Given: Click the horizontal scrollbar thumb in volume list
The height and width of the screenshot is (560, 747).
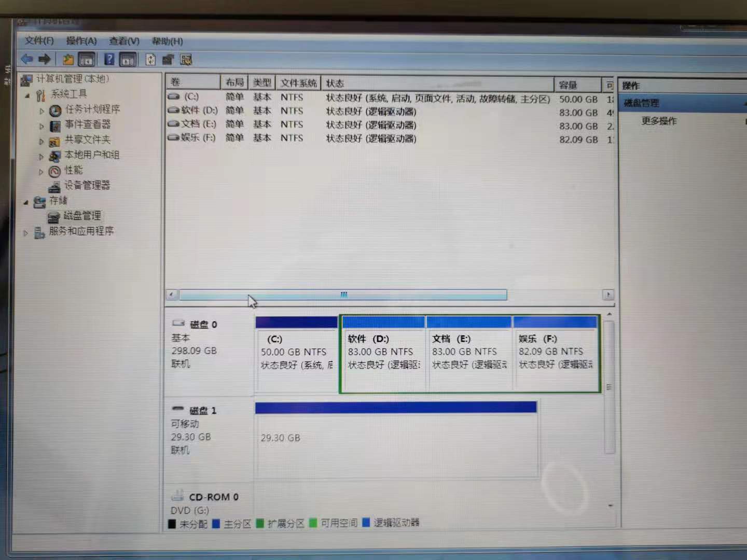Looking at the screenshot, I should tap(343, 295).
